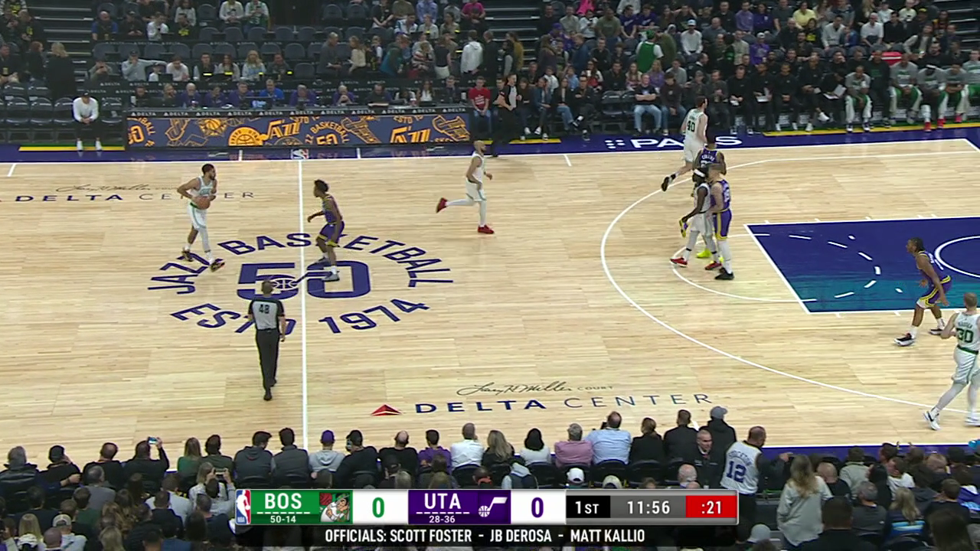Click the Jazz courtside banner on scorer's table
The width and height of the screenshot is (980, 551).
(299, 129)
